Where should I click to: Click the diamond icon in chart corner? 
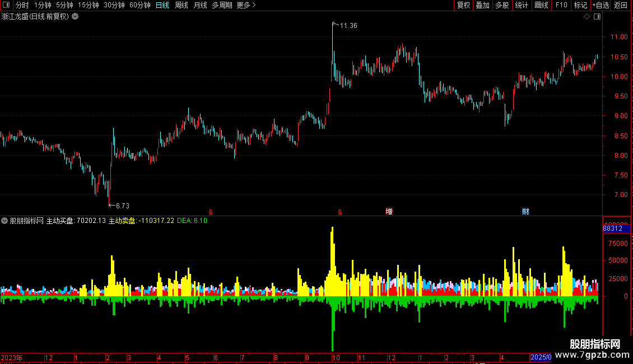pyautogui.click(x=587, y=17)
